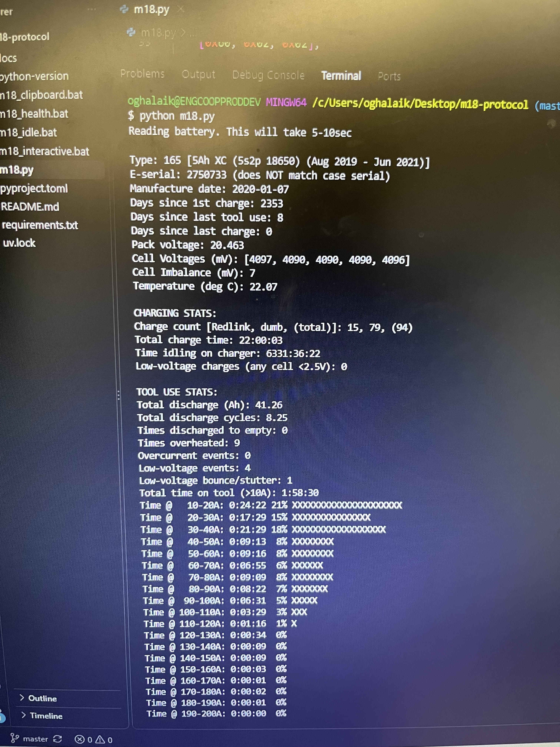This screenshot has width=560, height=747.
Task: Click 'Days since last tool use: 8'
Action: click(207, 217)
